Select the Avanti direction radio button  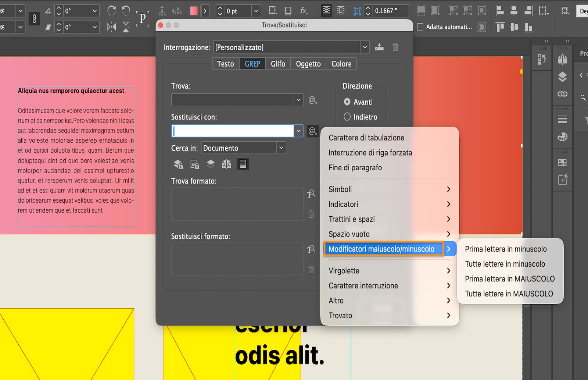(x=347, y=102)
